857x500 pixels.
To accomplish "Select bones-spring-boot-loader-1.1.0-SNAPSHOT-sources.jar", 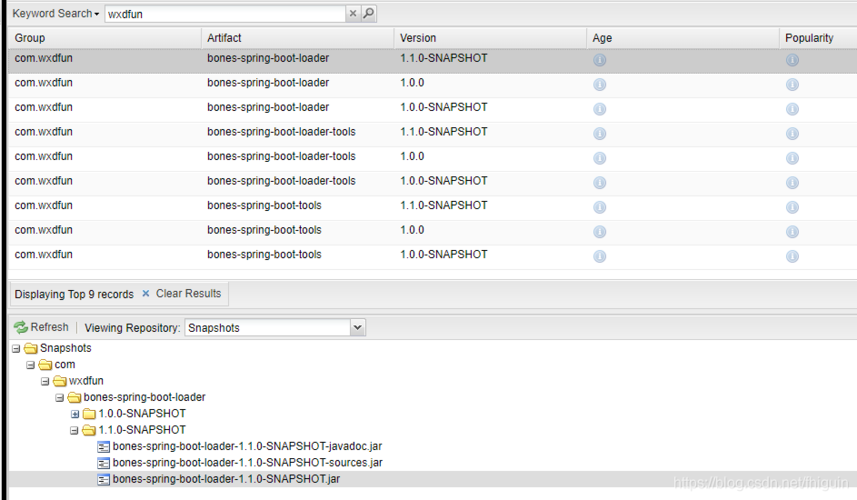I will click(x=247, y=463).
